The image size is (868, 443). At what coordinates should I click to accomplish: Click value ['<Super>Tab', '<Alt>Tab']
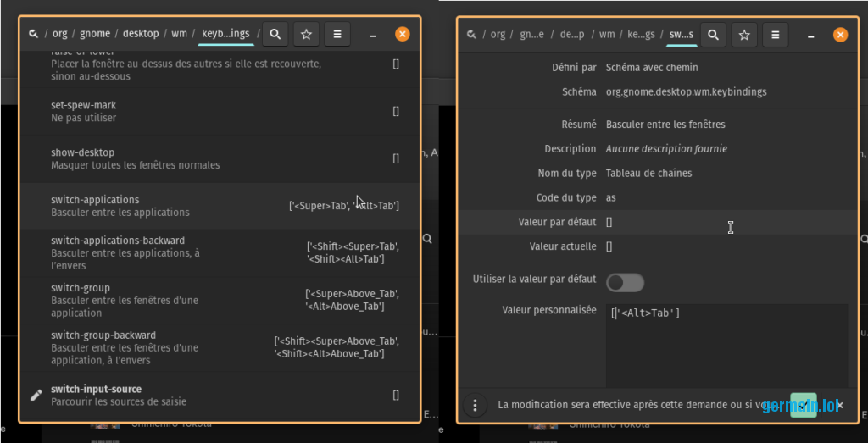coord(344,206)
